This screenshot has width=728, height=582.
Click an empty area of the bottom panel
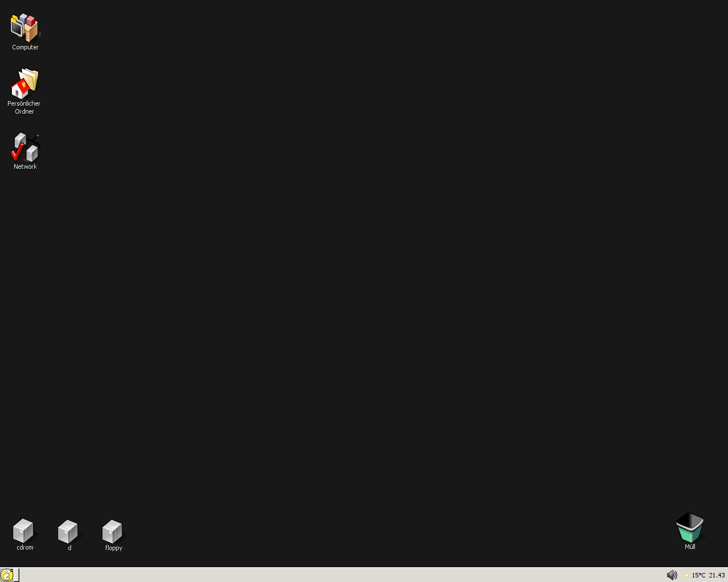tap(341, 575)
